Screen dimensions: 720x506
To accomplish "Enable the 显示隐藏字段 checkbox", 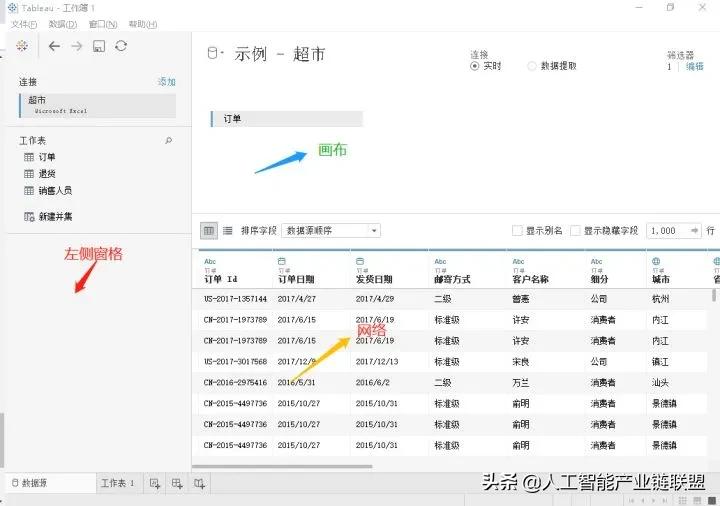I will [x=575, y=231].
